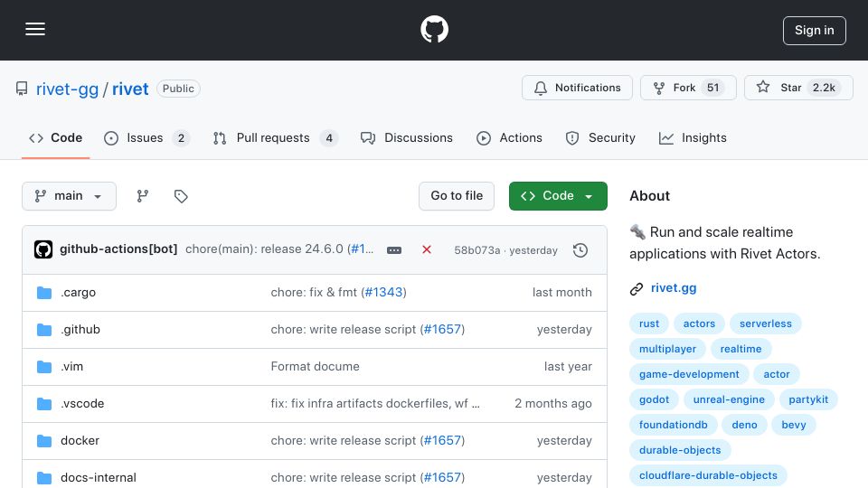Click the Go to file button
This screenshot has width=868, height=488.
click(x=457, y=196)
